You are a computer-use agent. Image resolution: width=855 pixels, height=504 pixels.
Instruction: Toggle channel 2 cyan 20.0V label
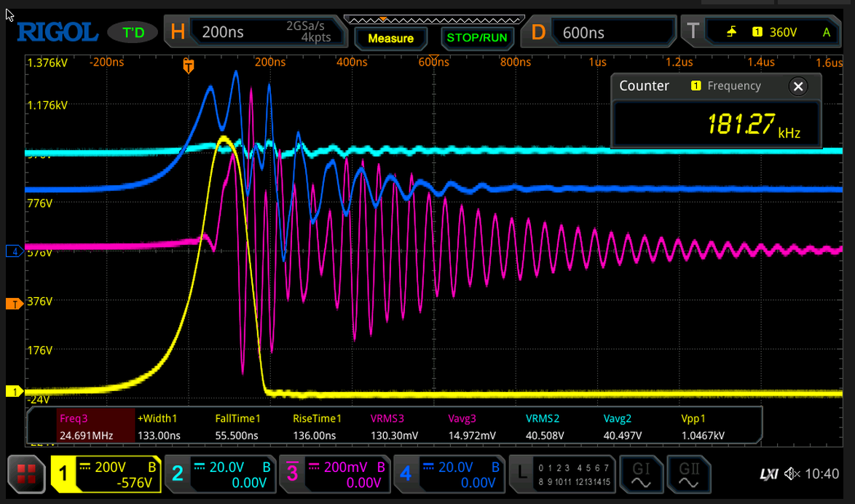click(219, 474)
